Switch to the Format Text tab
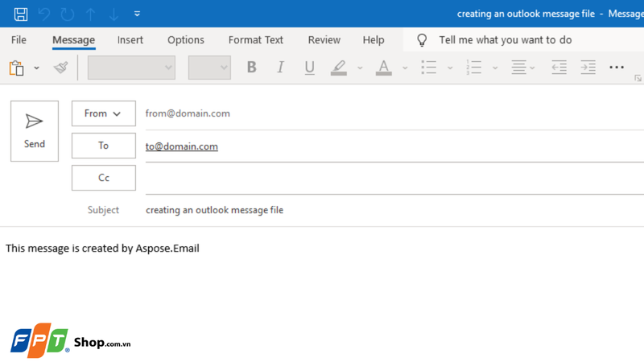The height and width of the screenshot is (362, 644). pyautogui.click(x=255, y=40)
